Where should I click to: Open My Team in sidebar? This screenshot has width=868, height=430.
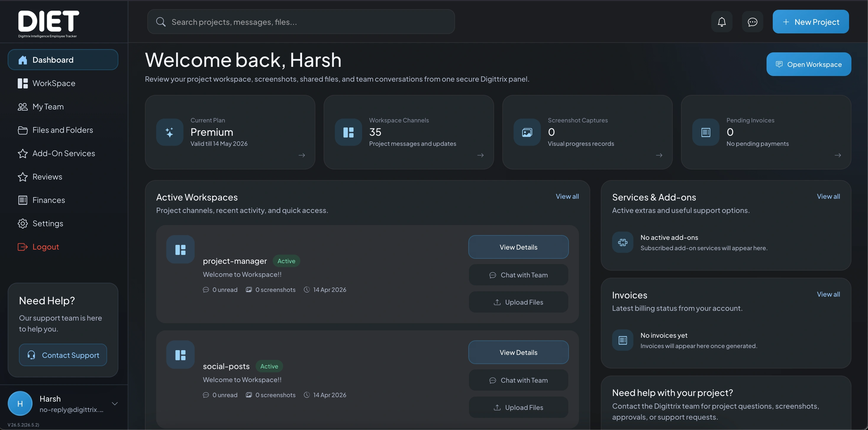coord(63,106)
